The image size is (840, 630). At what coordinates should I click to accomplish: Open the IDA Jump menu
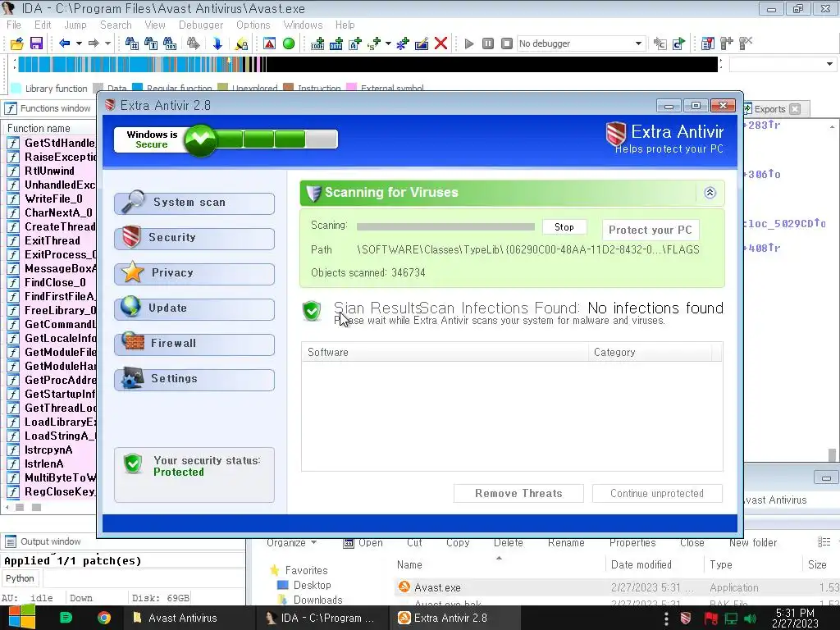pos(75,25)
